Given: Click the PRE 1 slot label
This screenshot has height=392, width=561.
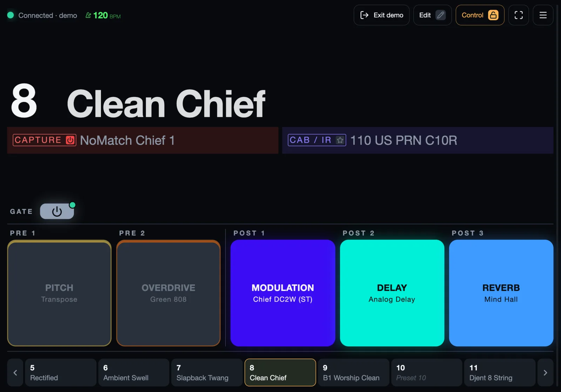Looking at the screenshot, I should click(23, 233).
